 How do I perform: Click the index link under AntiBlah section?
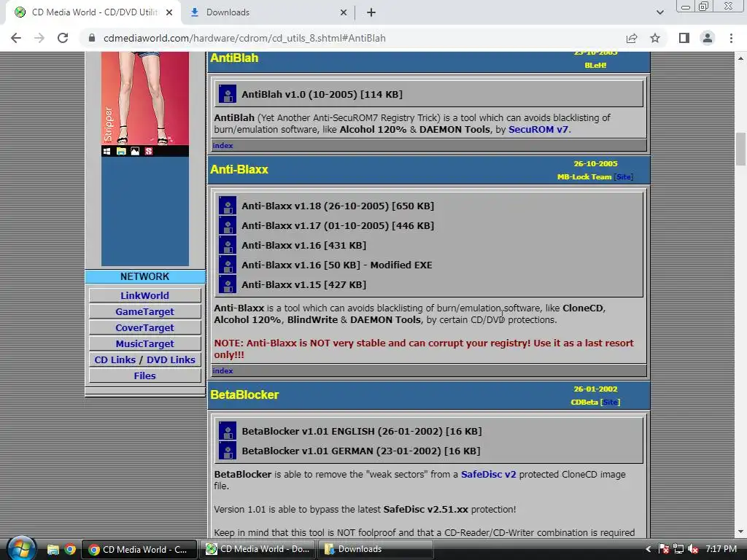(x=222, y=145)
